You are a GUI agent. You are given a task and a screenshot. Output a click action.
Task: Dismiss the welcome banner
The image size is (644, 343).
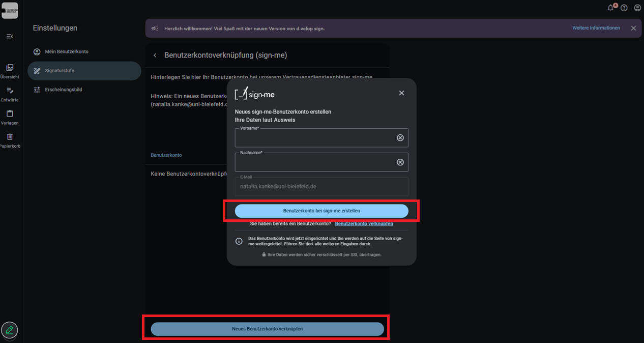(633, 28)
